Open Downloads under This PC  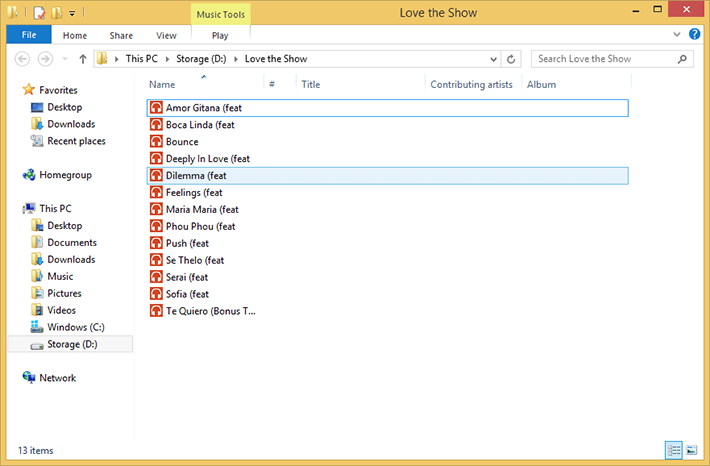[71, 259]
